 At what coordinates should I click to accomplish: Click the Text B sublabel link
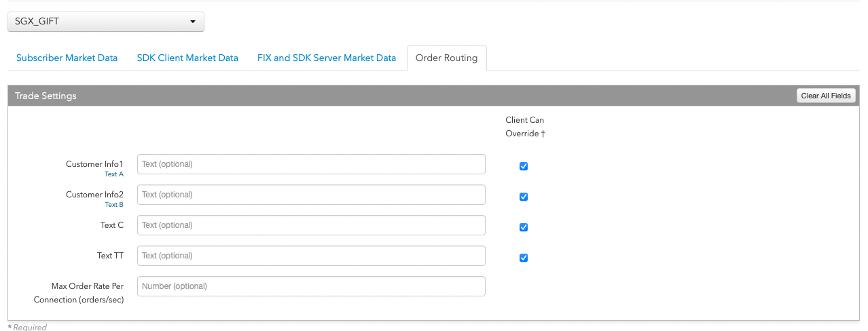[x=114, y=205]
